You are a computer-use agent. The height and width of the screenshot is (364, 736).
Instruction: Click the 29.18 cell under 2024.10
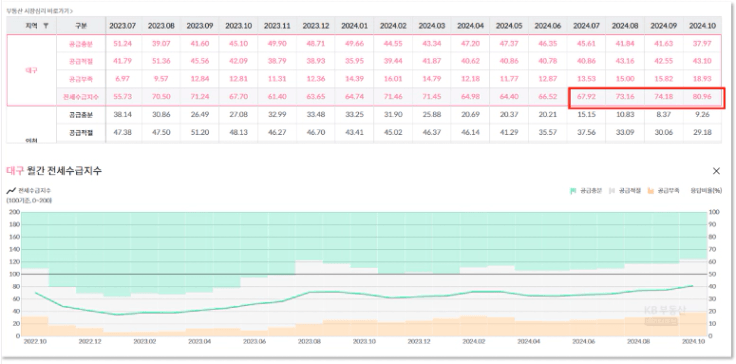(702, 132)
